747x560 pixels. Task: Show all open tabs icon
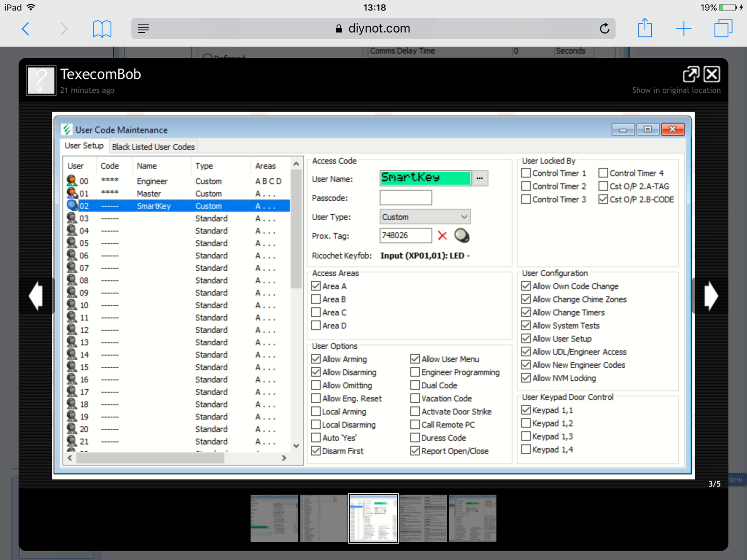723,28
